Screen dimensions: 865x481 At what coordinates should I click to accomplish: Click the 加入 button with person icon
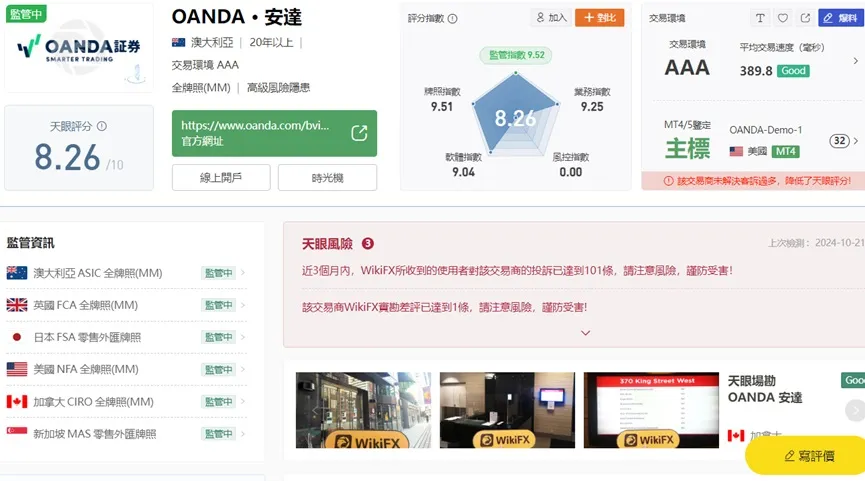tap(551, 18)
